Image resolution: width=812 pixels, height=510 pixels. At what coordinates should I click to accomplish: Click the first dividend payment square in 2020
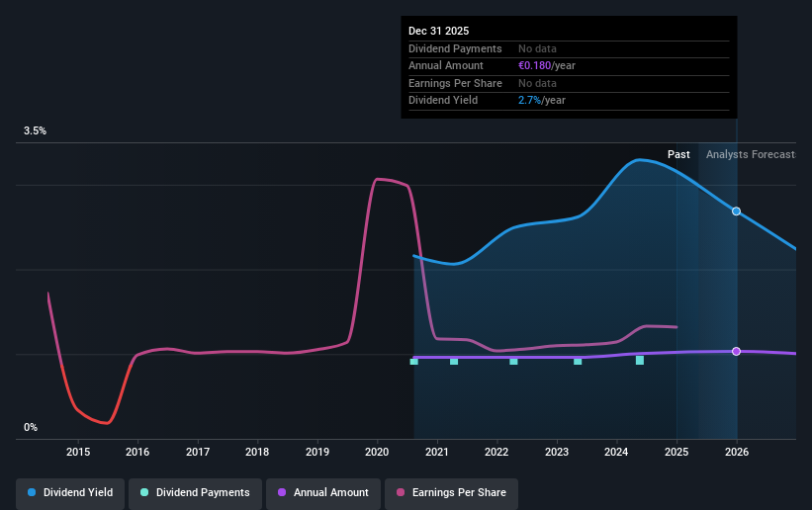413,362
